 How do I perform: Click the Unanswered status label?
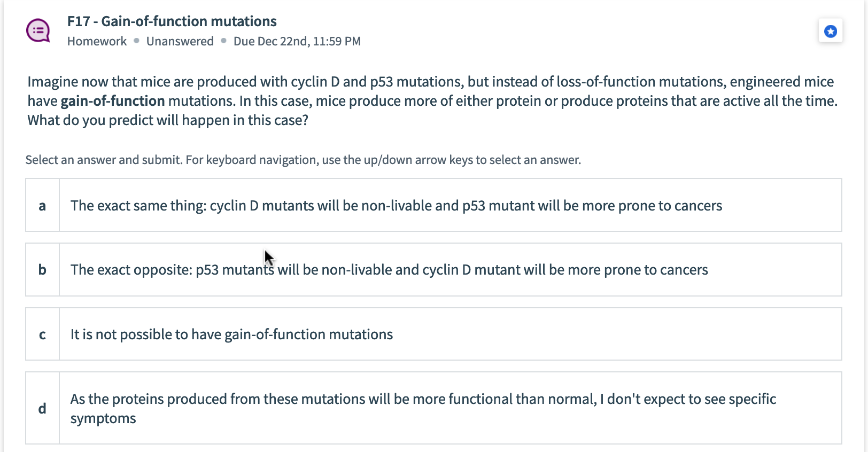click(180, 41)
